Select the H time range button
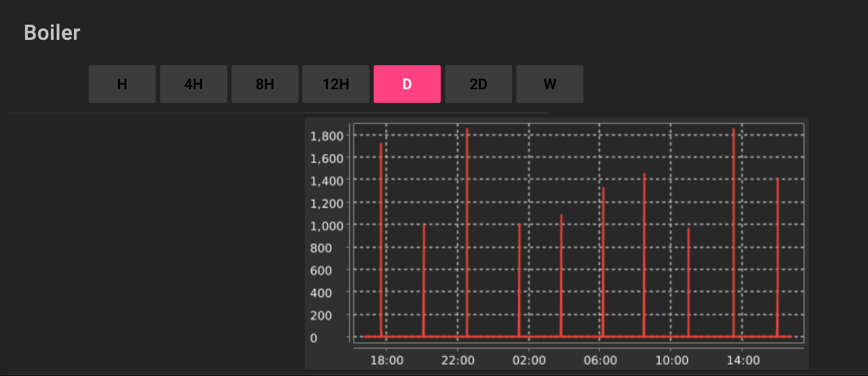 122,84
